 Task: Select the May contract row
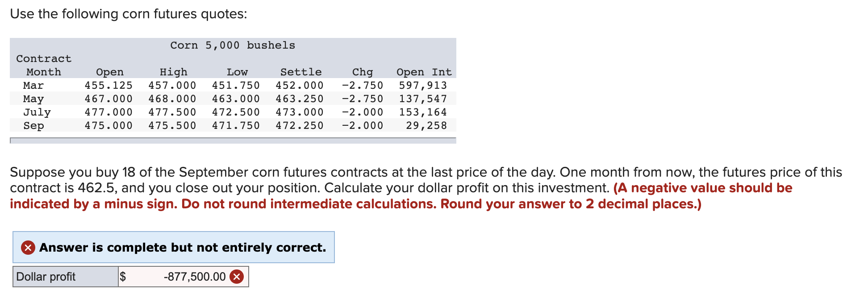tap(232, 99)
